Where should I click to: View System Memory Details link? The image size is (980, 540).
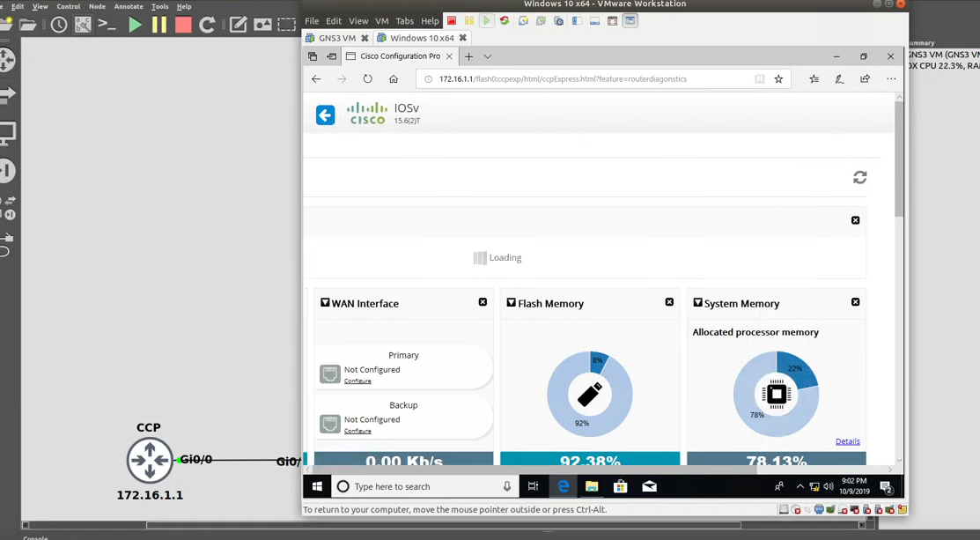tap(848, 440)
